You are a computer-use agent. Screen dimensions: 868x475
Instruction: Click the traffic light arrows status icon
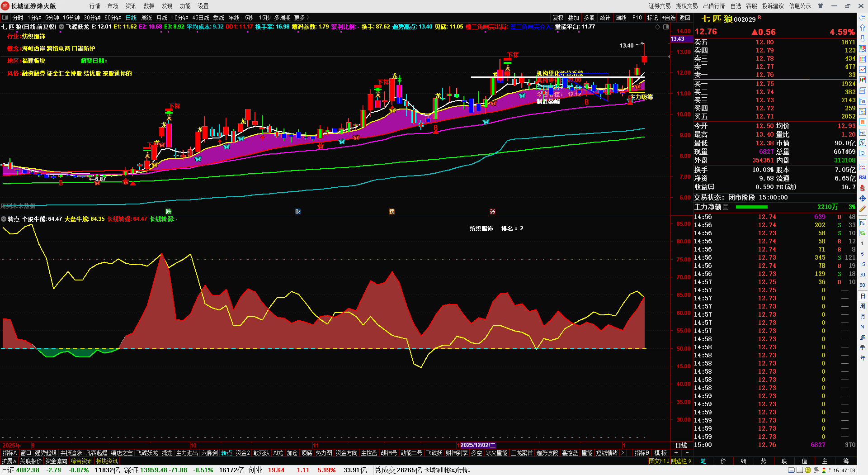[824, 470]
